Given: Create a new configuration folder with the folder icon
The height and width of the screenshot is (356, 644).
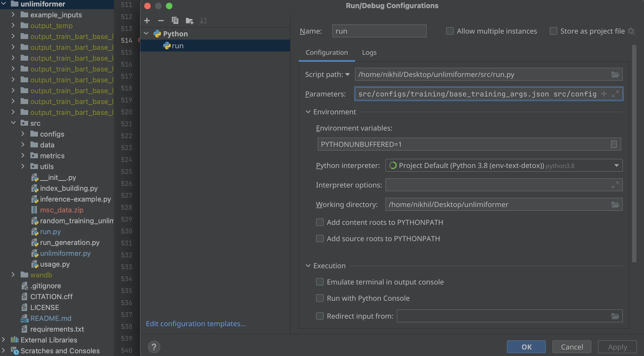Looking at the screenshot, I should 189,21.
